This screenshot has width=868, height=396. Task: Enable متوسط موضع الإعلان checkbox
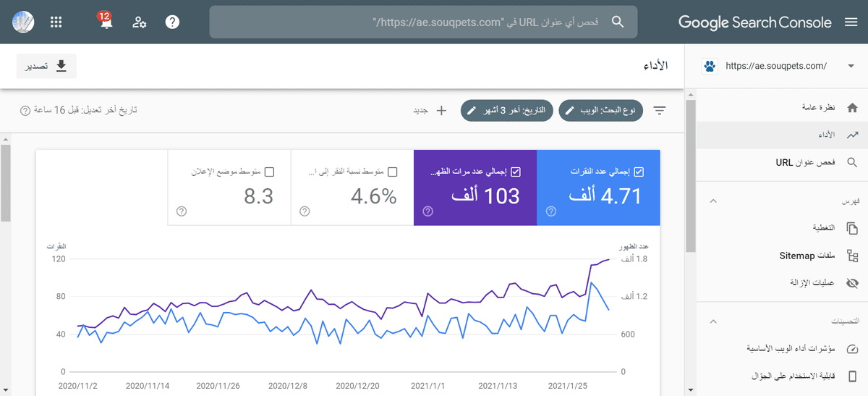point(269,172)
